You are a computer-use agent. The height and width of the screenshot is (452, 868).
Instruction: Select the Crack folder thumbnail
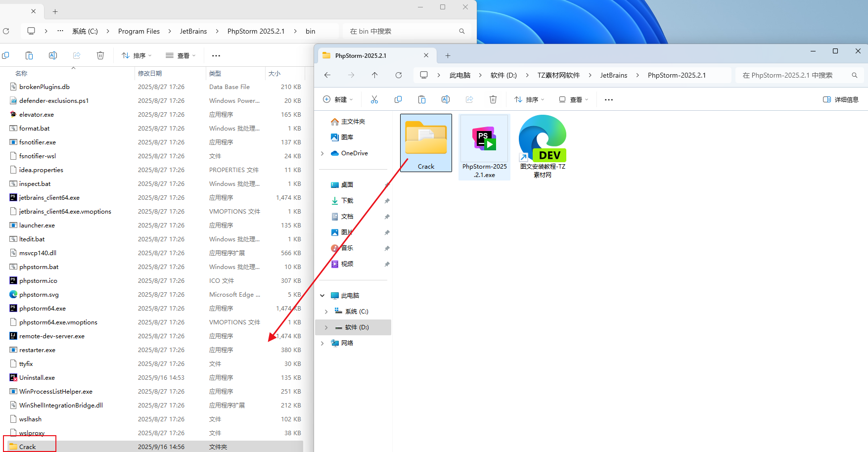point(426,143)
